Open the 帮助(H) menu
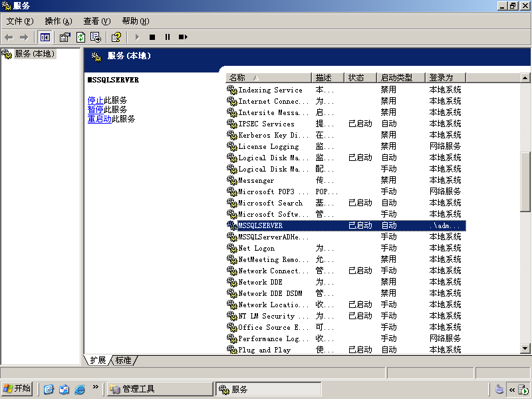Screen dimensions: 532x399 pyautogui.click(x=136, y=21)
